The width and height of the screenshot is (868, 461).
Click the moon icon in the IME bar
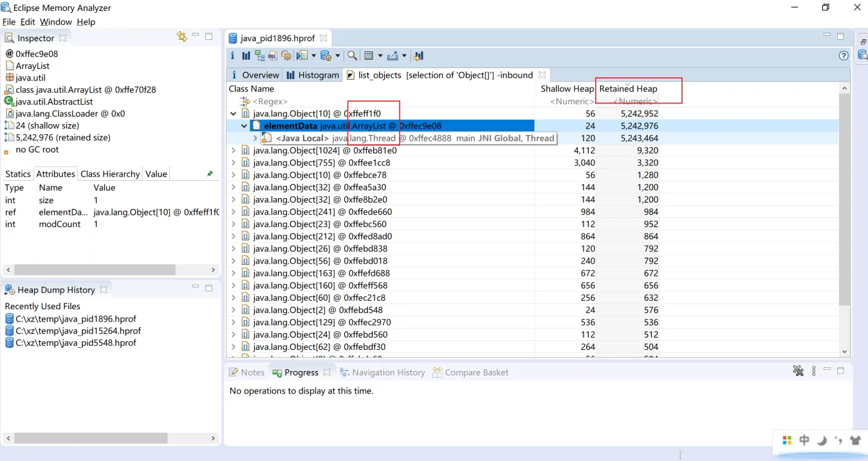pos(822,440)
